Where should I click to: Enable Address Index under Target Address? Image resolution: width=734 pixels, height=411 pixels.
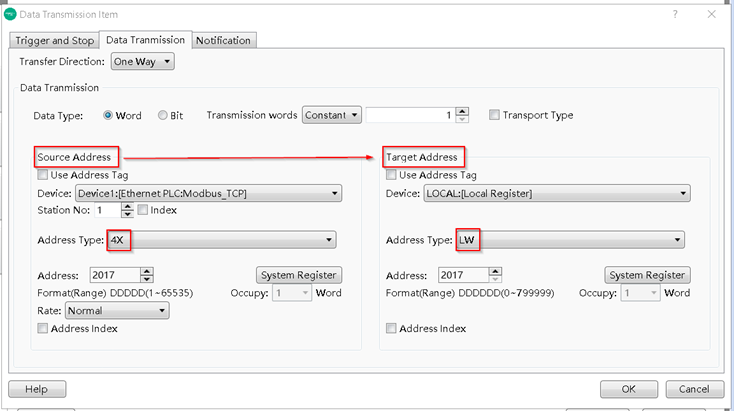(391, 328)
